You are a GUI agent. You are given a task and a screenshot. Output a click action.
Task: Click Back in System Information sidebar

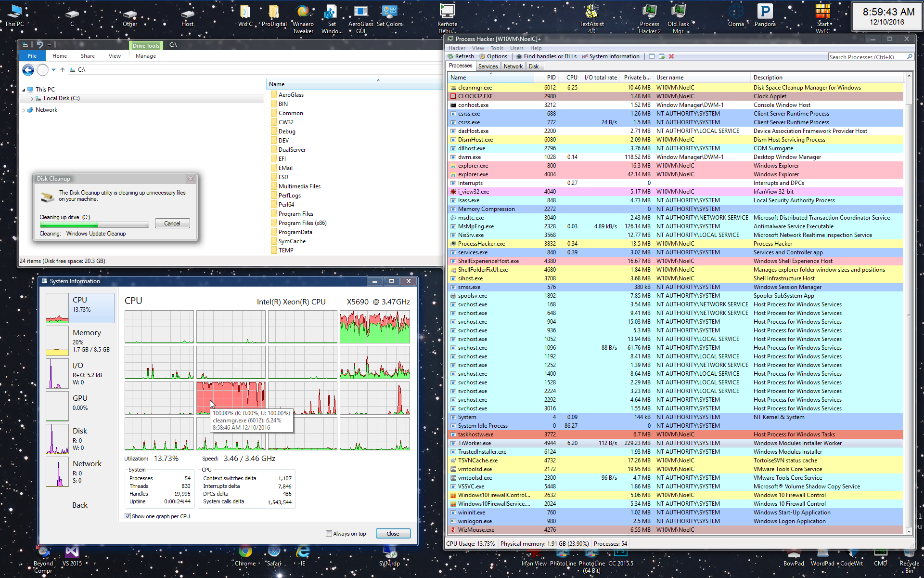click(x=80, y=505)
